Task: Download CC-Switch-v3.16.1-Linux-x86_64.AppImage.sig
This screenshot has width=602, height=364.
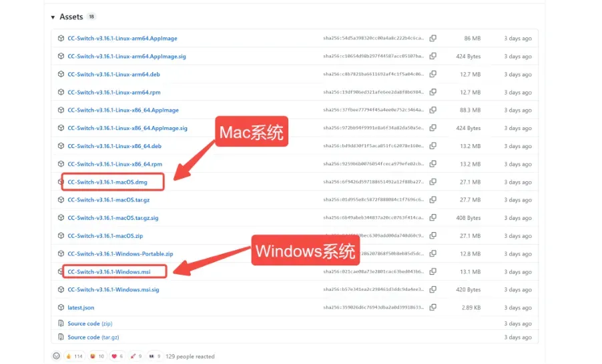Action: [x=127, y=128]
